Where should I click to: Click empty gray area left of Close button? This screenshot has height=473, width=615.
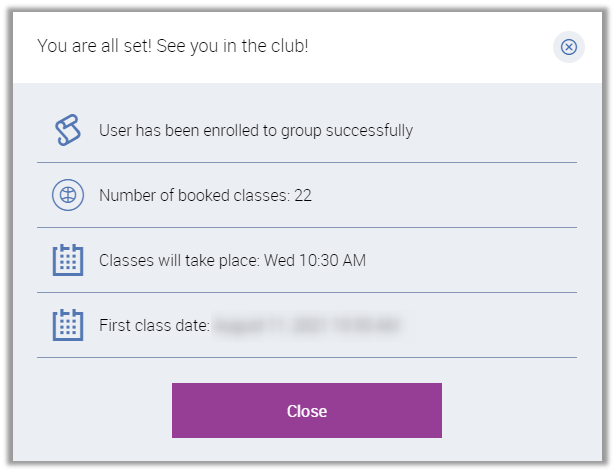pyautogui.click(x=100, y=411)
